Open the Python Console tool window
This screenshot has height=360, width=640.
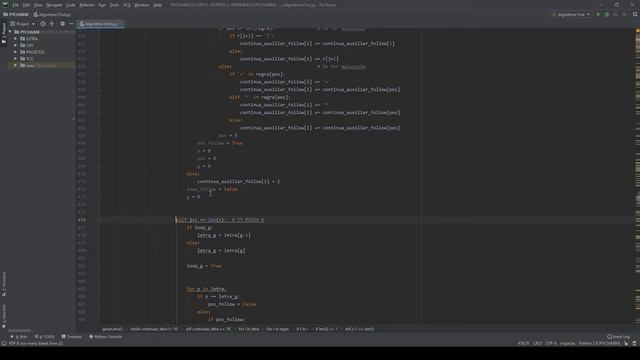[106, 337]
